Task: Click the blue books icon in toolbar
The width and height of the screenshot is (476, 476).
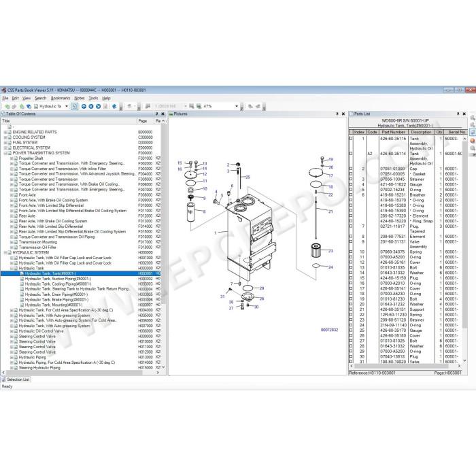Action: [29, 106]
